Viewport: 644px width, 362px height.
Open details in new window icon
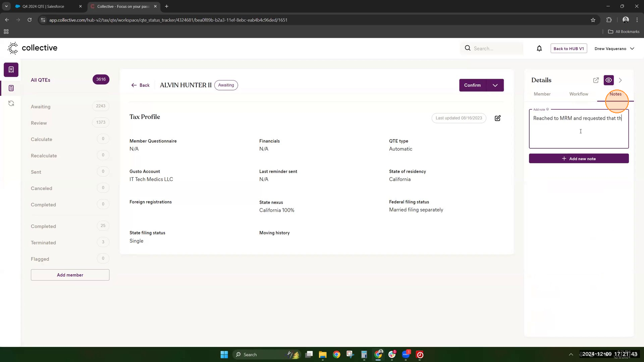(x=596, y=80)
